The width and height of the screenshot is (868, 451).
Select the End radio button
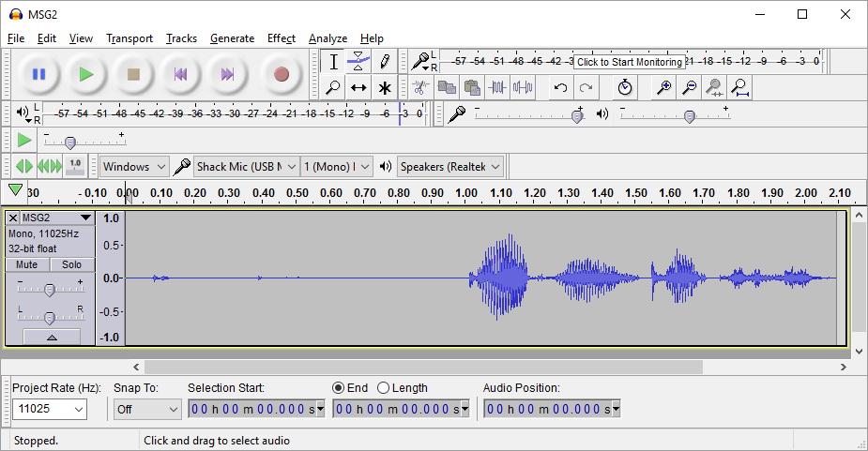[338, 388]
